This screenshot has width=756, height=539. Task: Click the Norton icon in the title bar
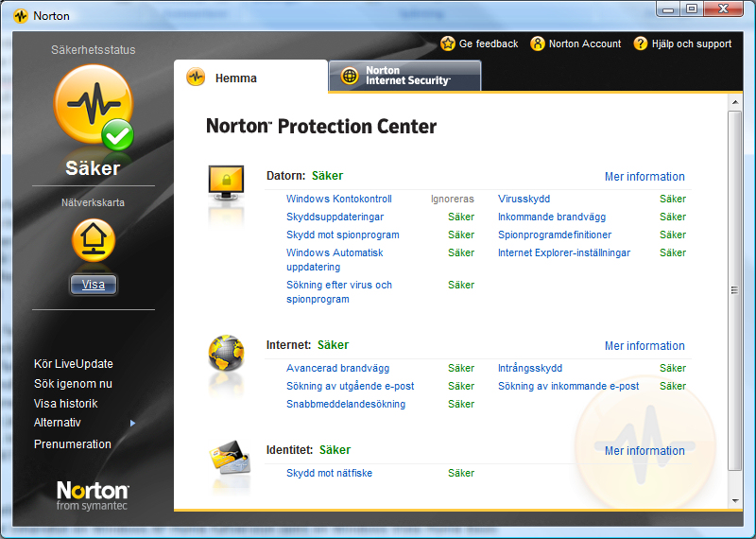tap(21, 16)
